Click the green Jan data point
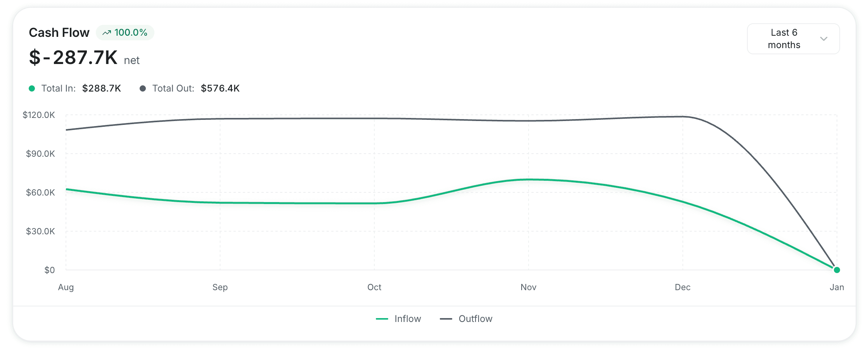 [x=837, y=270]
